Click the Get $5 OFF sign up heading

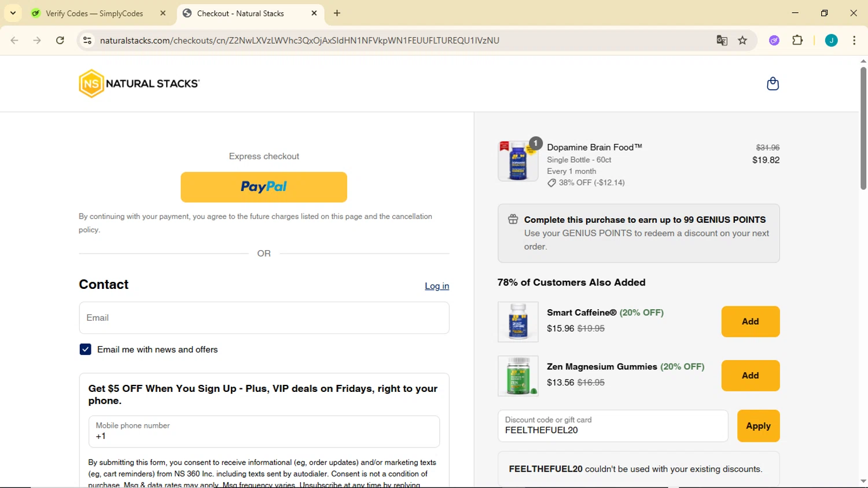263,395
